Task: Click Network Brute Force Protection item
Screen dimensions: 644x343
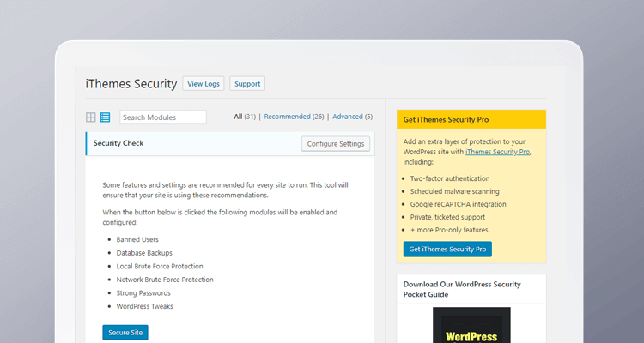Action: [165, 280]
